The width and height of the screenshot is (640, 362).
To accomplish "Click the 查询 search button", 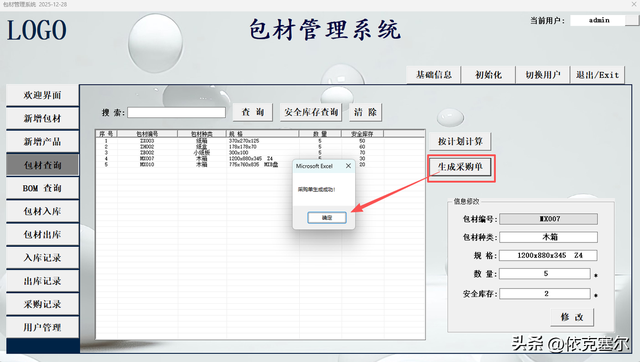I will coord(253,112).
